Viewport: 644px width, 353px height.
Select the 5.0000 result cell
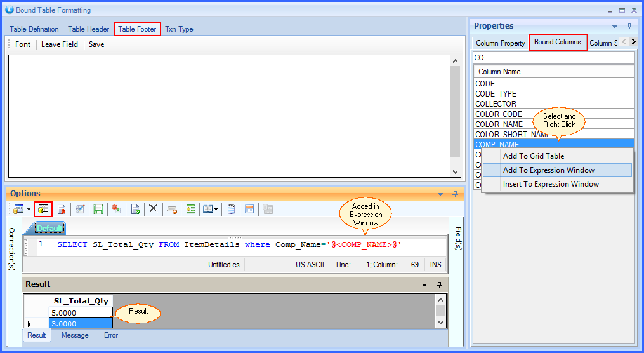[81, 313]
